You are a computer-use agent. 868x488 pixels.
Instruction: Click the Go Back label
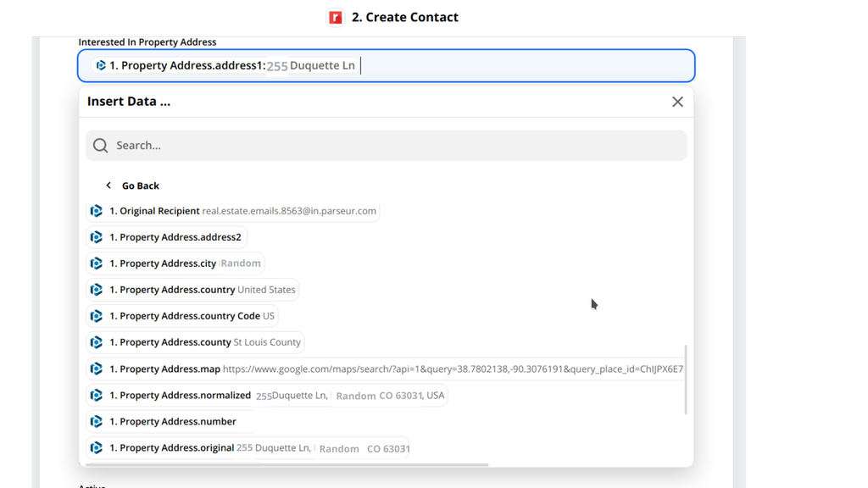139,185
